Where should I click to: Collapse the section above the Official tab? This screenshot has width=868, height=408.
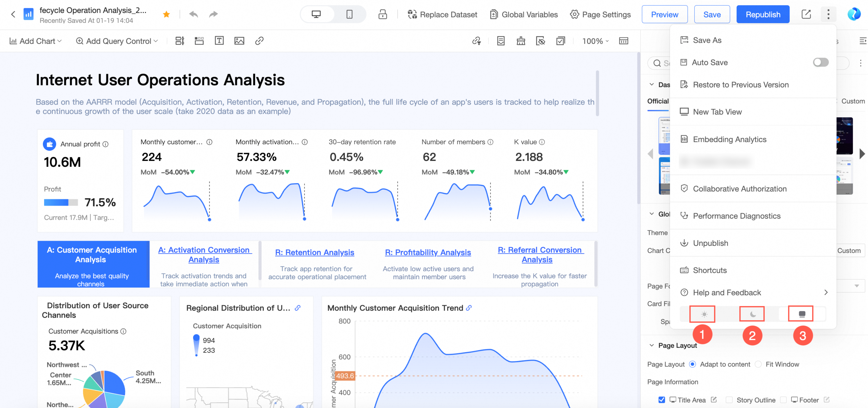652,84
